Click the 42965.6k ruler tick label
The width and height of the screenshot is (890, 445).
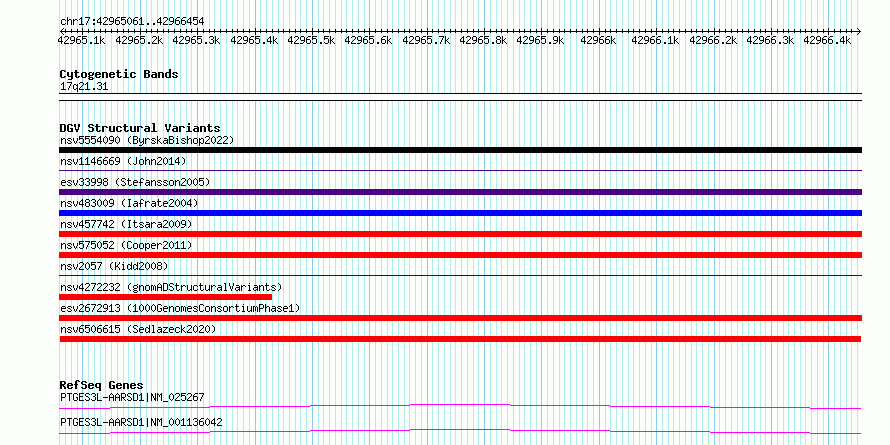tap(368, 40)
